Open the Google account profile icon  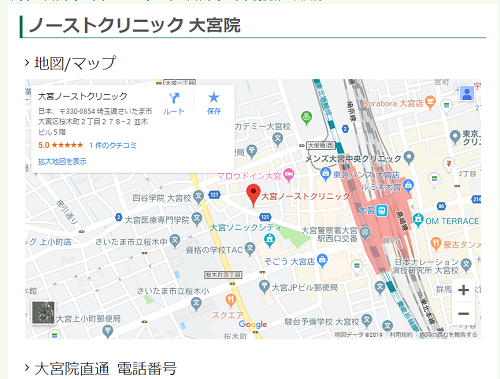[x=467, y=93]
